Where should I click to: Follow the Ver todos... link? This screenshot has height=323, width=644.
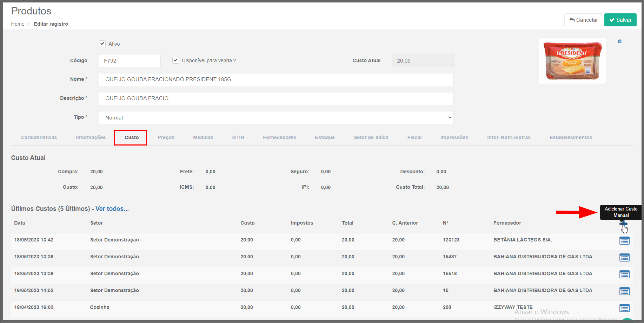[x=112, y=209]
